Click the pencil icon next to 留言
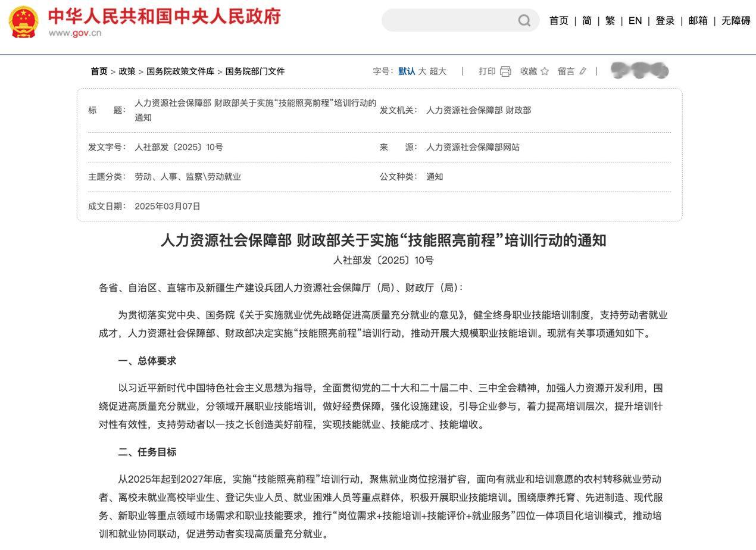 [583, 71]
